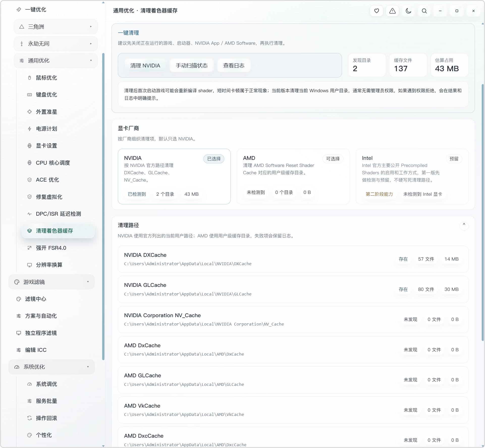Click the pulse icon beside DPC/ISR 延迟检测
The height and width of the screenshot is (448, 485).
(30, 214)
